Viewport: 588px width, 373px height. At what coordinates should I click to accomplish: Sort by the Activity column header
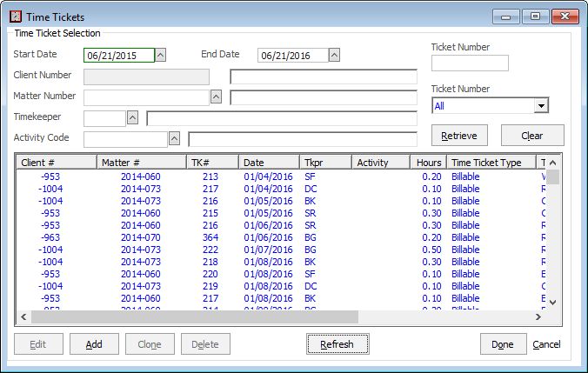pos(381,163)
